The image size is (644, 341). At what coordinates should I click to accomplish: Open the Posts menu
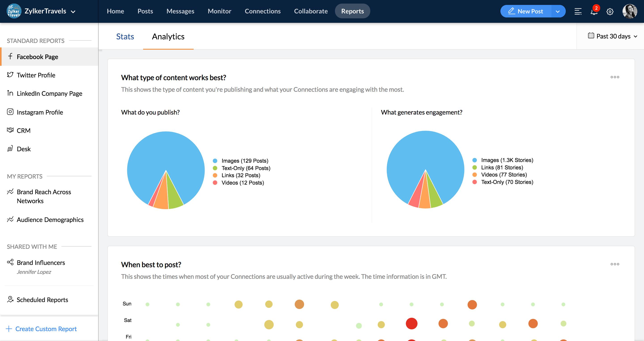[145, 11]
